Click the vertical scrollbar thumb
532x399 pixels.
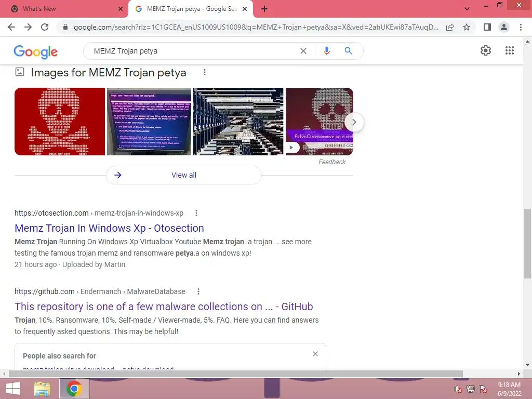527,244
